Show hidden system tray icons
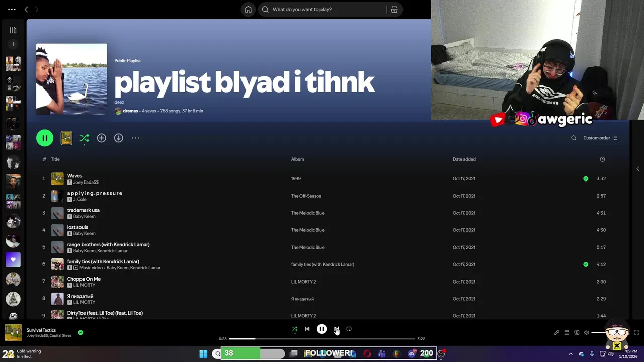The image size is (644, 362). point(570,354)
